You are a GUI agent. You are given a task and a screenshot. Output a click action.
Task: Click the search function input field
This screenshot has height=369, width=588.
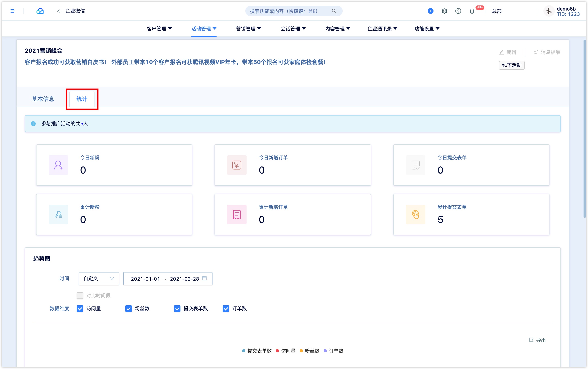[x=294, y=11]
